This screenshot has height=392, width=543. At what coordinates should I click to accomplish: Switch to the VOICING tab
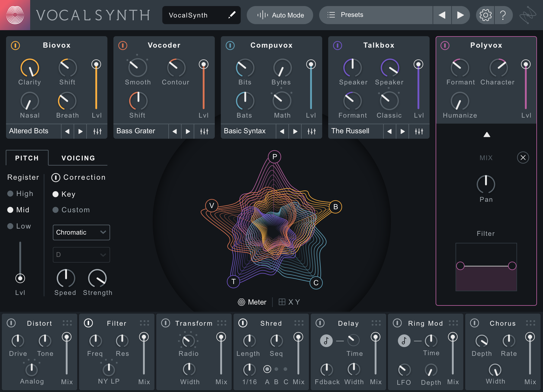click(x=78, y=158)
